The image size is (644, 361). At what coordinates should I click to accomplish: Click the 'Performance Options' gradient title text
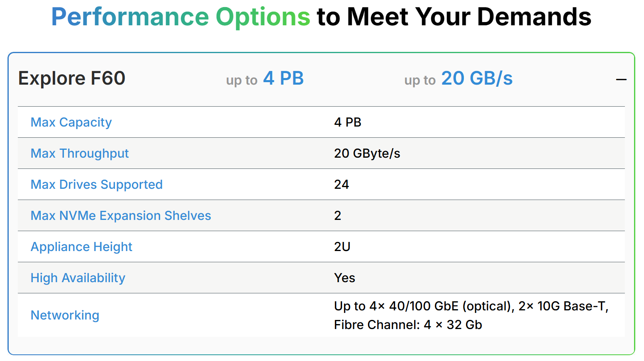[181, 17]
